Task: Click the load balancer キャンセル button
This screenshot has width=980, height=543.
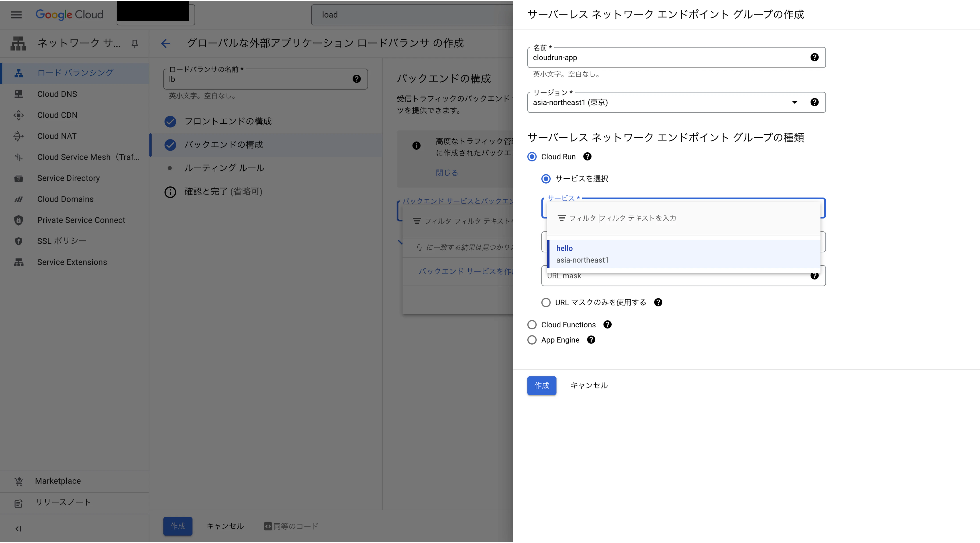Action: [x=225, y=526]
